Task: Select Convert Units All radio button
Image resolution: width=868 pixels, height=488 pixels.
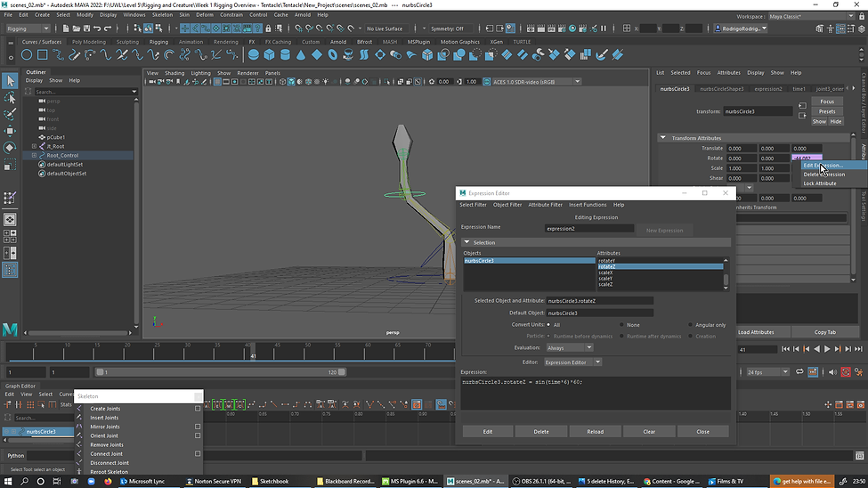Action: 548,325
